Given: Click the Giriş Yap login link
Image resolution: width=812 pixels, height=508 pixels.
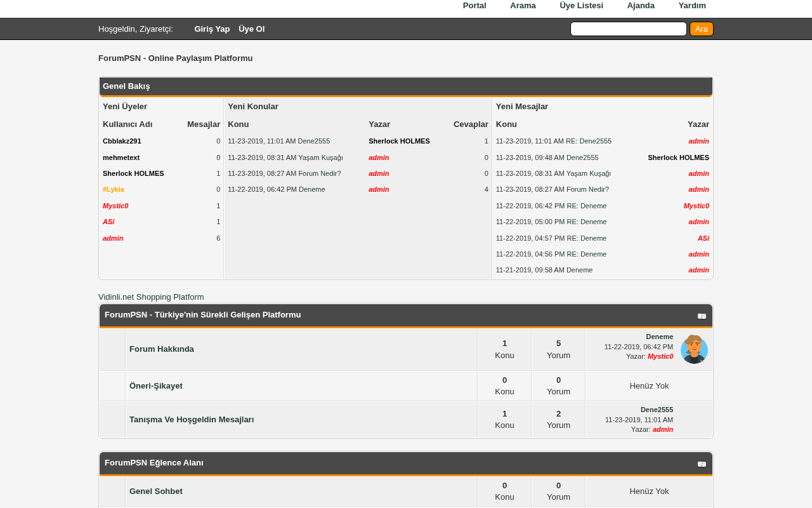Looking at the screenshot, I should (212, 29).
